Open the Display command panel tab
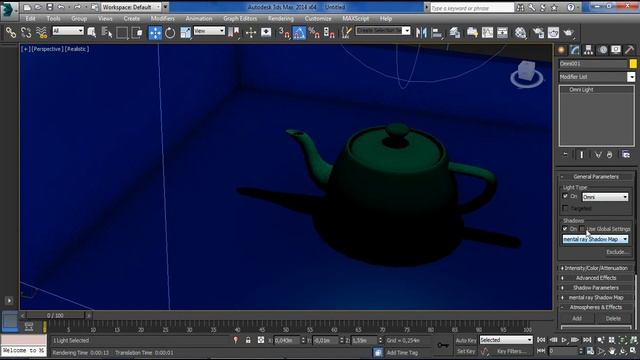The width and height of the screenshot is (640, 360). (616, 50)
